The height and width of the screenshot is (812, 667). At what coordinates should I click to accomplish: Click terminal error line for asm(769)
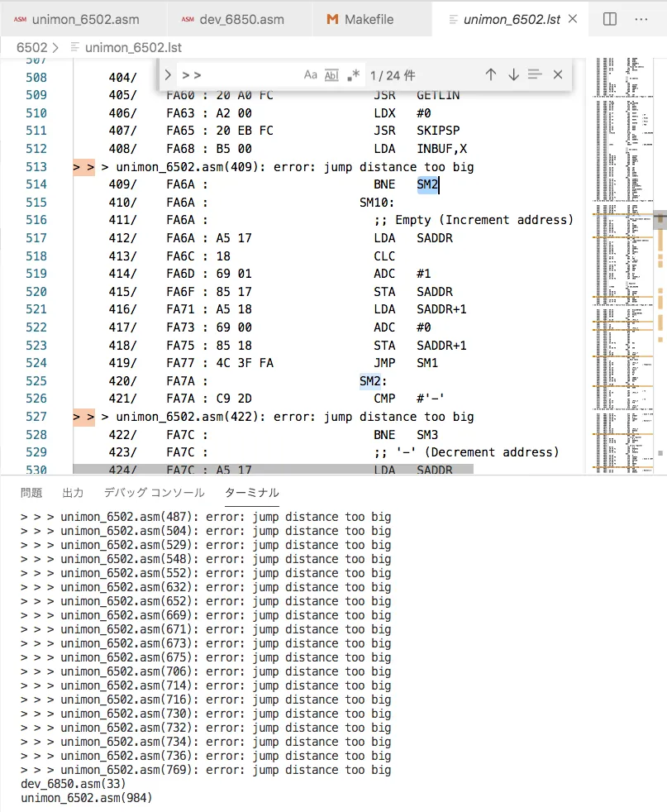coord(206,770)
